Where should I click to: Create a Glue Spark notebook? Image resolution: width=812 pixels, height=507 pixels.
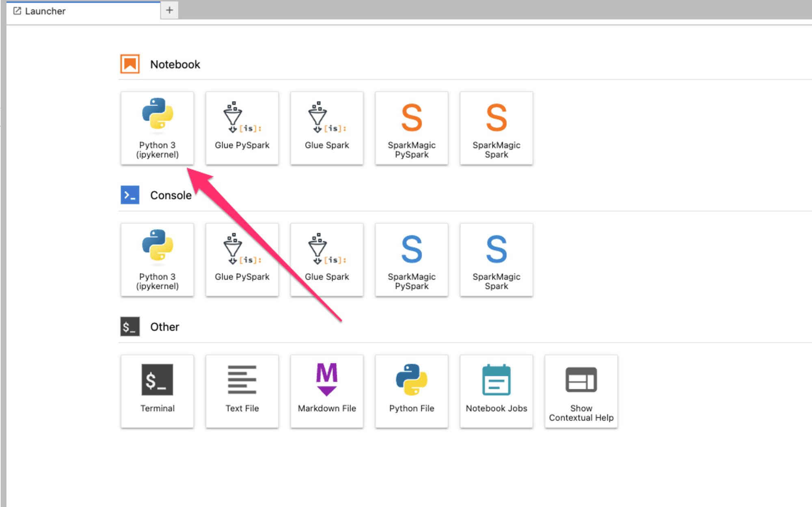(x=327, y=128)
